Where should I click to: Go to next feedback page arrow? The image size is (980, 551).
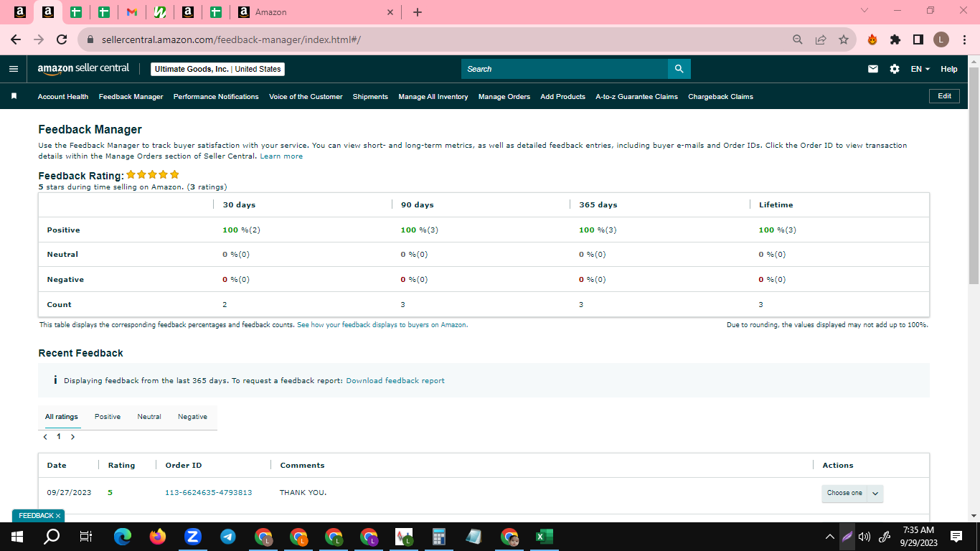tap(72, 436)
